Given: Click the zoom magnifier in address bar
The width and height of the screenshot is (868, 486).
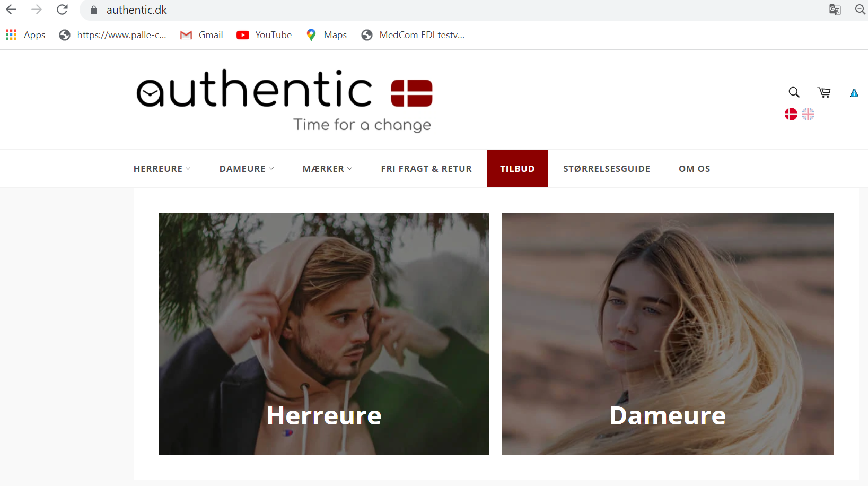Looking at the screenshot, I should (860, 10).
